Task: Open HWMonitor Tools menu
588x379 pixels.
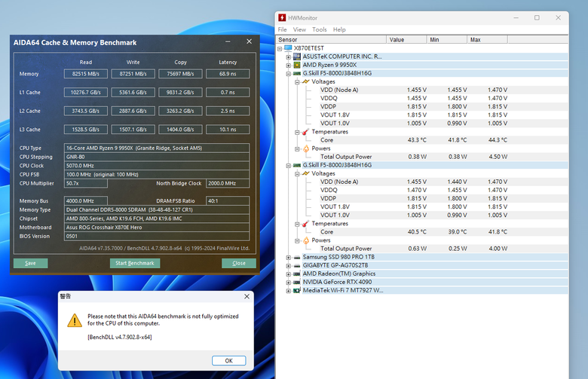Action: pos(320,29)
